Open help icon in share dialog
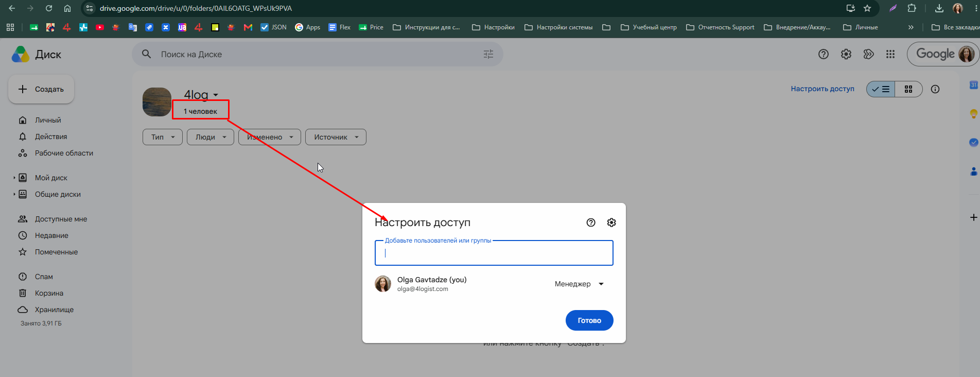Image resolution: width=980 pixels, height=377 pixels. [591, 222]
